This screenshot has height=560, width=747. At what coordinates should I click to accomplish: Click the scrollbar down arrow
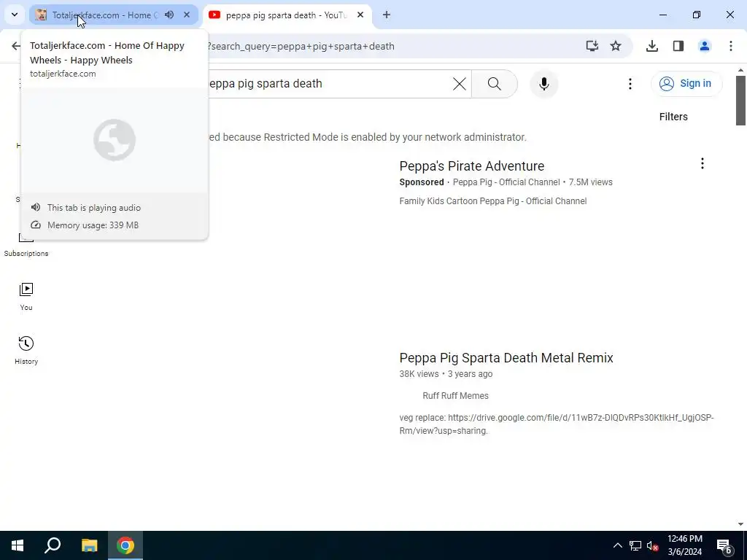(740, 524)
